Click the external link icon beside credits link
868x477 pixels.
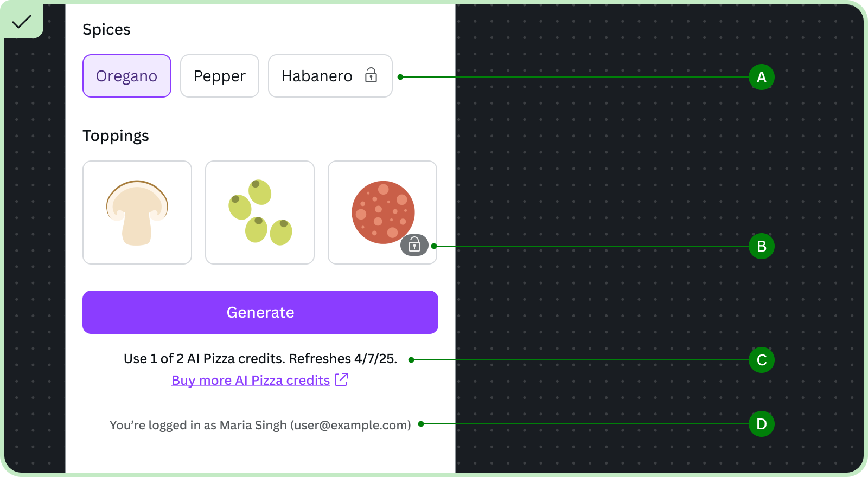click(x=341, y=379)
